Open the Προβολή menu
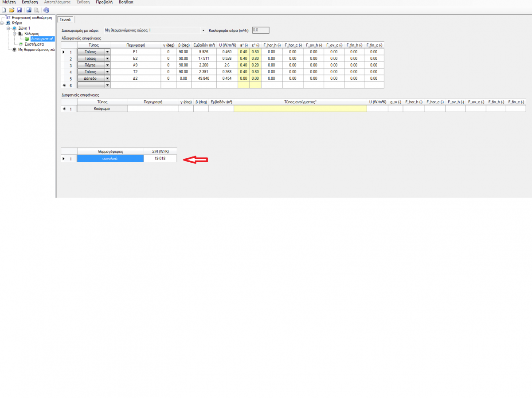 pyautogui.click(x=104, y=2)
